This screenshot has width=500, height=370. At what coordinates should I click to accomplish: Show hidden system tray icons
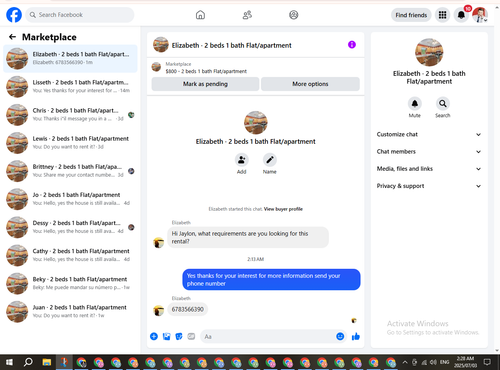(405, 362)
